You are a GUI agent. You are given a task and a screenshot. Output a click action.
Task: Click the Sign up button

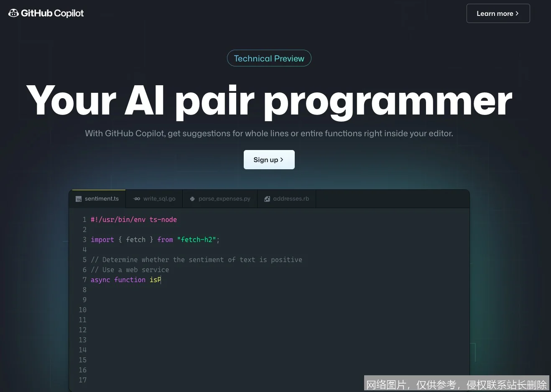[269, 159]
